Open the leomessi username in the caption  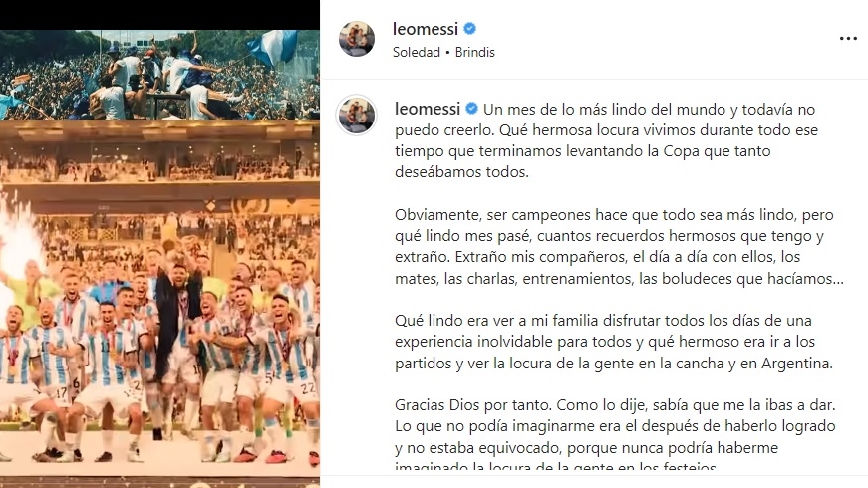click(428, 109)
